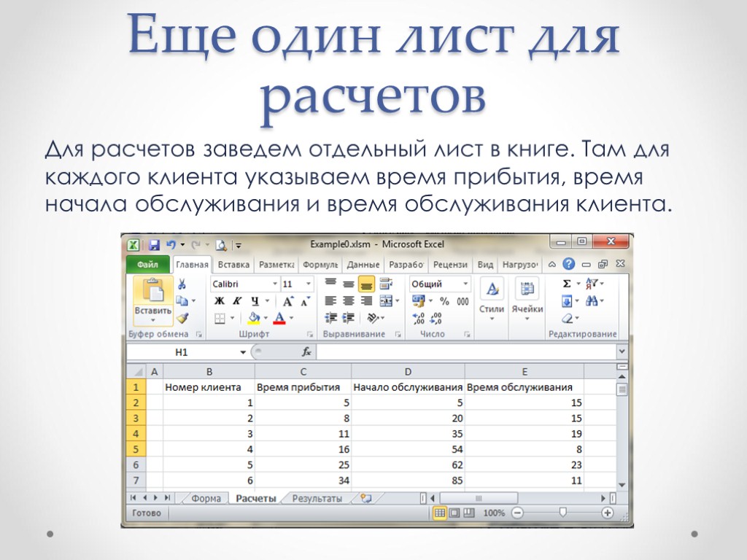Open the Файл tab
747x560 pixels.
(x=147, y=265)
